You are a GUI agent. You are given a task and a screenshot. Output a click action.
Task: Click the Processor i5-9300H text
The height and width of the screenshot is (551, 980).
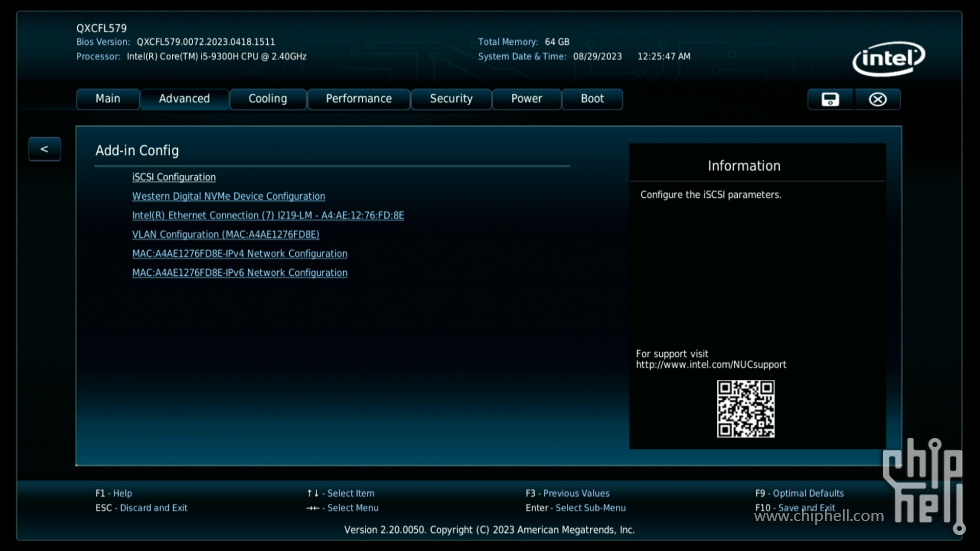[216, 56]
